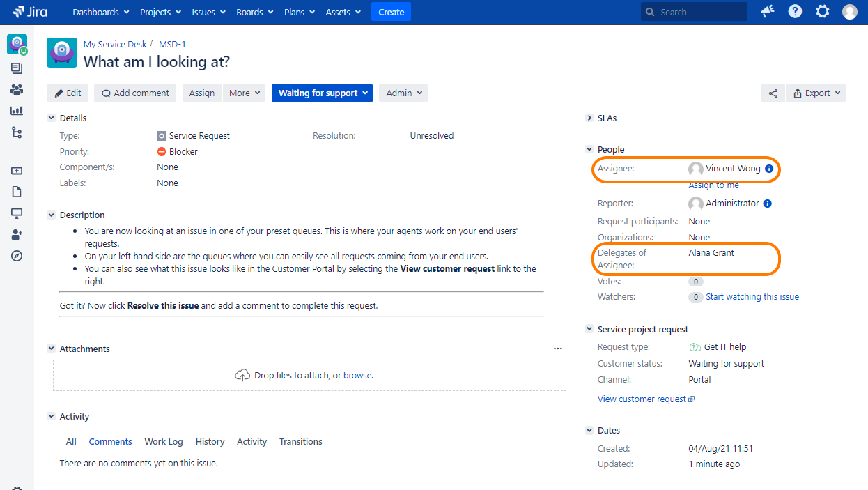Open the Export dropdown
The height and width of the screenshot is (490, 868).
click(816, 93)
